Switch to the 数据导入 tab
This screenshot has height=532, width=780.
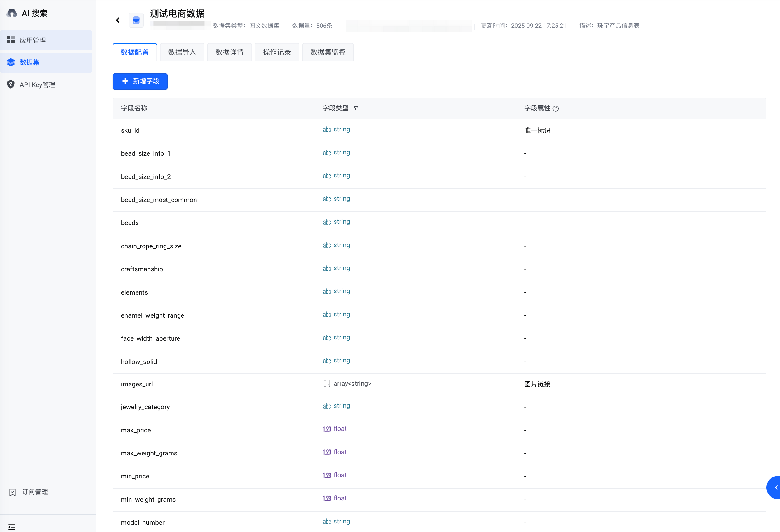(x=182, y=52)
